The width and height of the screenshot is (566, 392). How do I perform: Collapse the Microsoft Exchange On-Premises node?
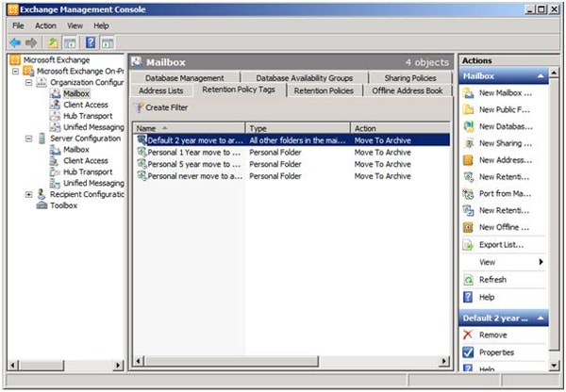[15, 71]
